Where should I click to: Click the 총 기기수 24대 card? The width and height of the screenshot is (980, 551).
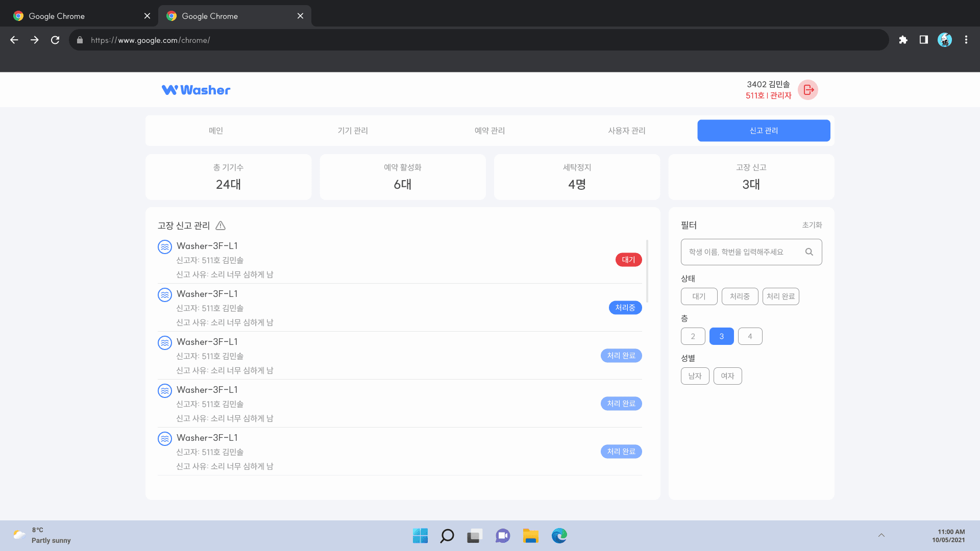[228, 177]
